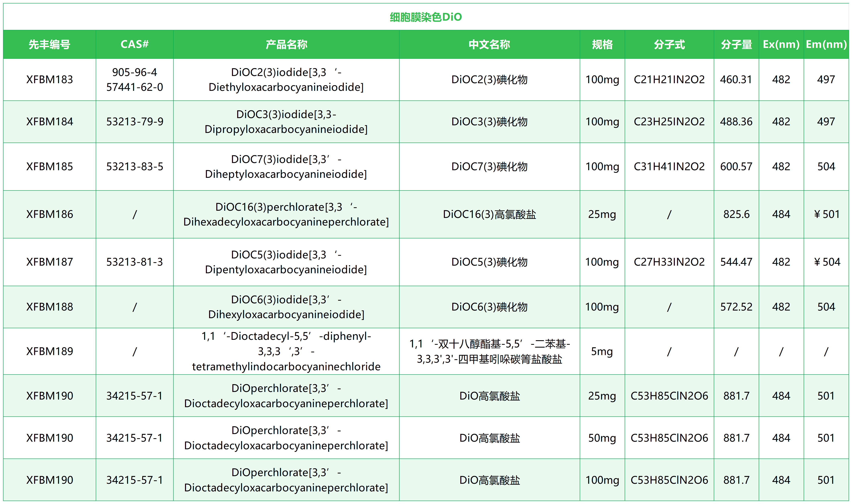852x504 pixels.
Task: Click formula C23H25IN2O2
Action: 669,121
